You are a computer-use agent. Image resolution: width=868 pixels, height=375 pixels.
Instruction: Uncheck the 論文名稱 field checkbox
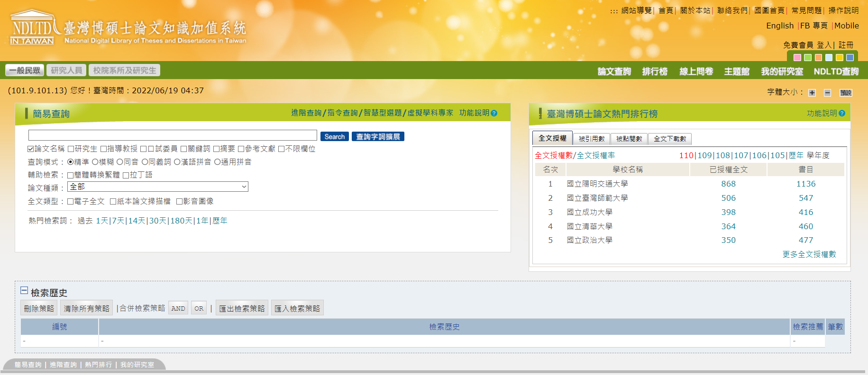click(31, 149)
